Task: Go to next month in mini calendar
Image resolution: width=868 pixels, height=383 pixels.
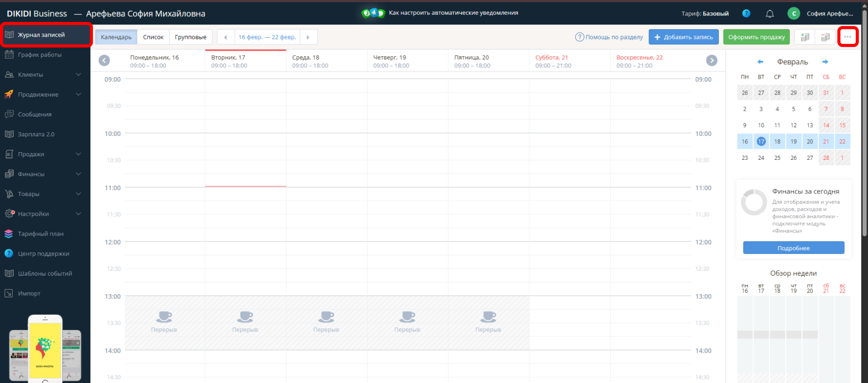Action: (825, 62)
